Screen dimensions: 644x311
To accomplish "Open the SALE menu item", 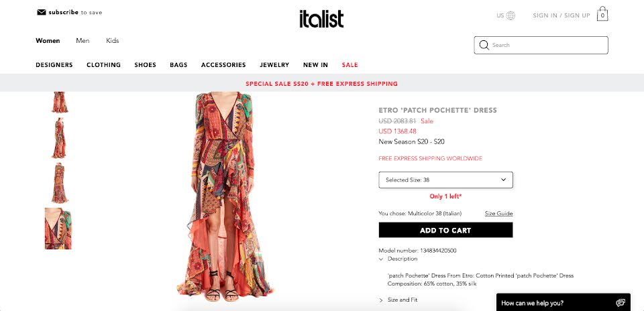I will (350, 65).
